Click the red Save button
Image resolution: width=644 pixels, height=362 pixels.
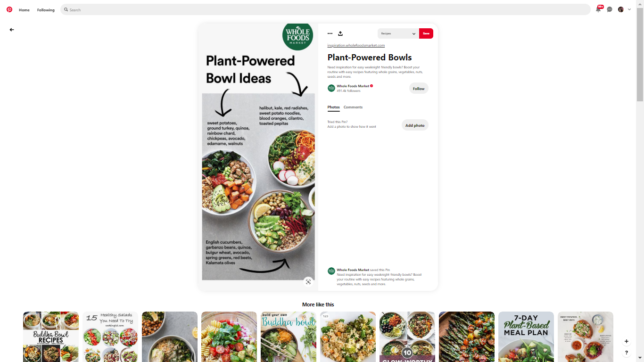[x=426, y=33]
